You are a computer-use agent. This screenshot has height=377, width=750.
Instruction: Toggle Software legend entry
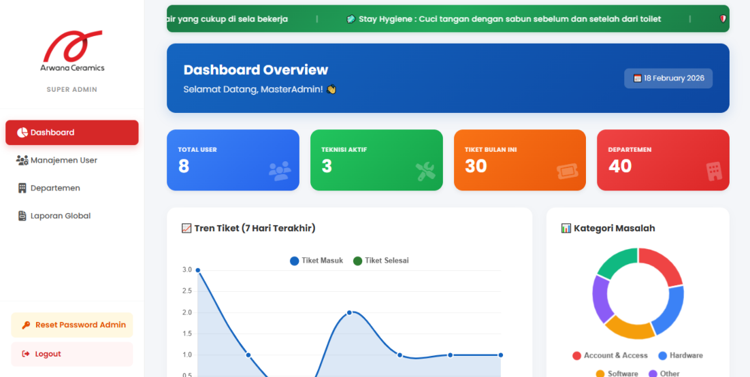point(617,373)
